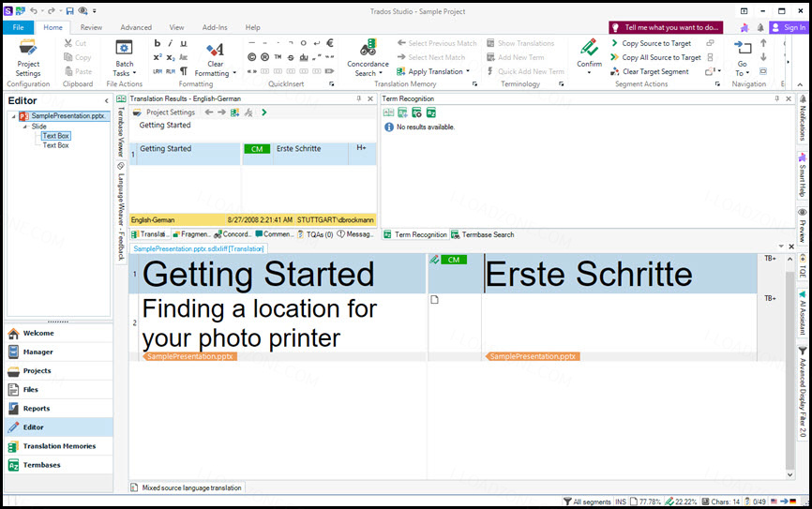Select previous match arrow in Translation Results

(209, 112)
